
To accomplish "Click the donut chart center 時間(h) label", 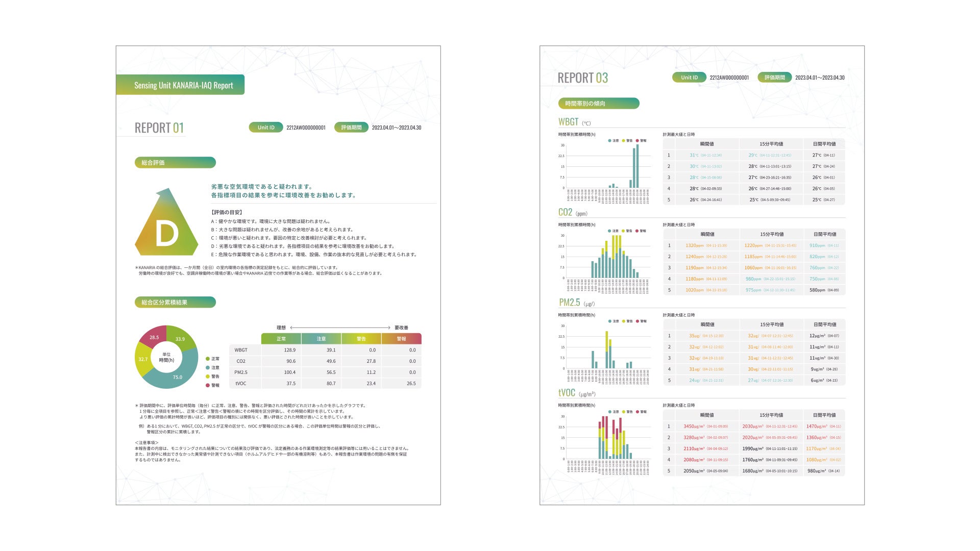I will tap(166, 360).
